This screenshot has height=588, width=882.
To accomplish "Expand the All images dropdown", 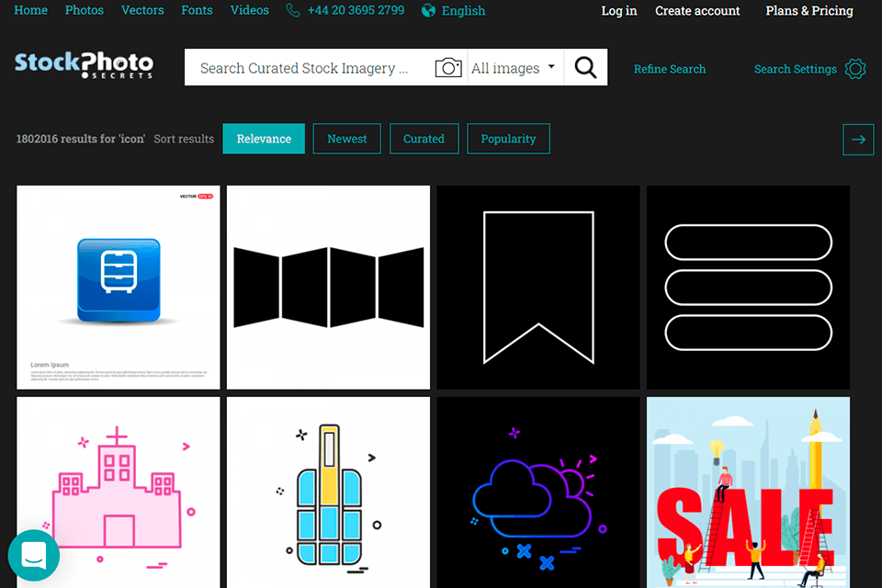I will pyautogui.click(x=513, y=68).
